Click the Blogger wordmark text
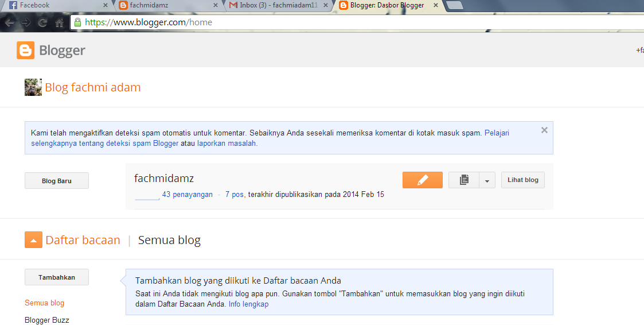The height and width of the screenshot is (325, 644). 62,51
